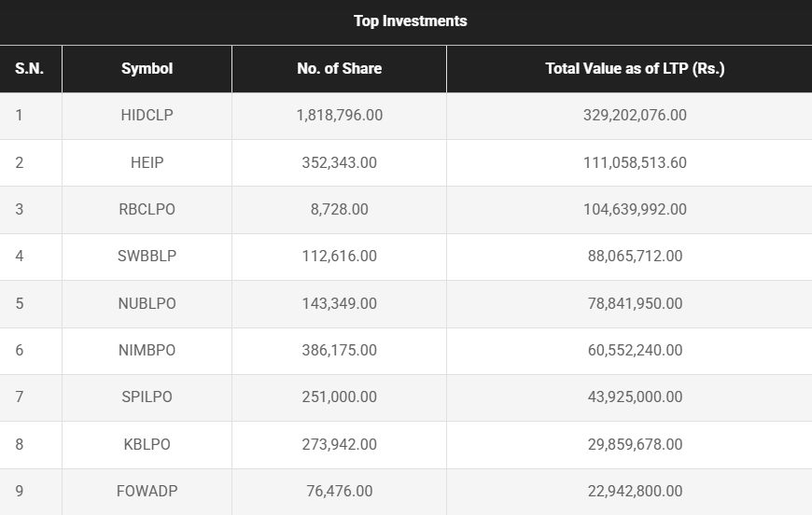This screenshot has height=515, width=812.
Task: Click the 76,476.00 share count cell
Action: (339, 491)
